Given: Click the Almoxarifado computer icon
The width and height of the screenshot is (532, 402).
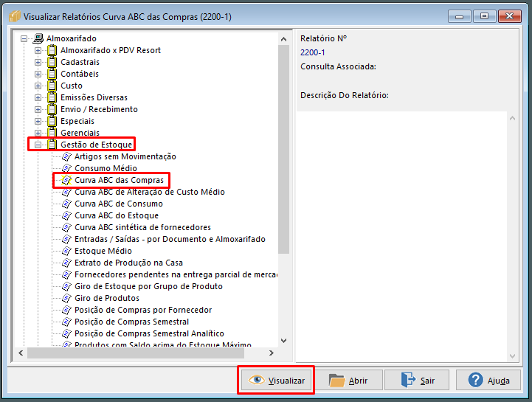Looking at the screenshot, I should [38, 38].
